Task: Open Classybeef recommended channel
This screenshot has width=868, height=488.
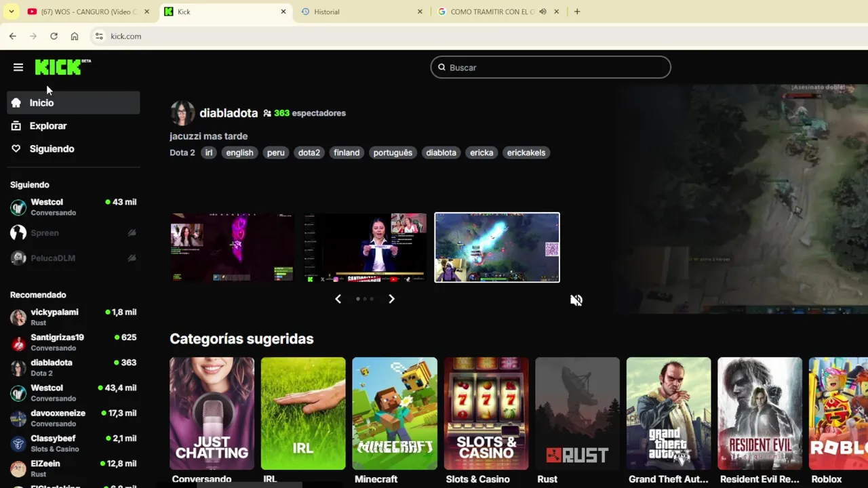Action: tap(73, 443)
